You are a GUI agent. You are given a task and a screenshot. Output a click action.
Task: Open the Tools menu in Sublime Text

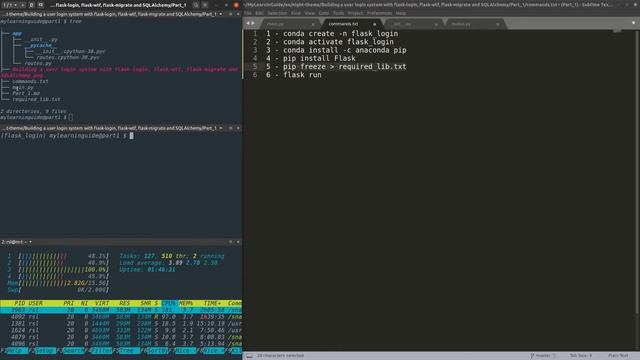pos(338,13)
